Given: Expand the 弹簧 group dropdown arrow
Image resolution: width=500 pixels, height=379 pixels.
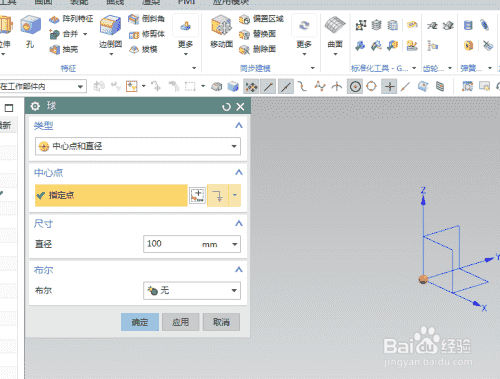Looking at the screenshot, I should (490, 68).
